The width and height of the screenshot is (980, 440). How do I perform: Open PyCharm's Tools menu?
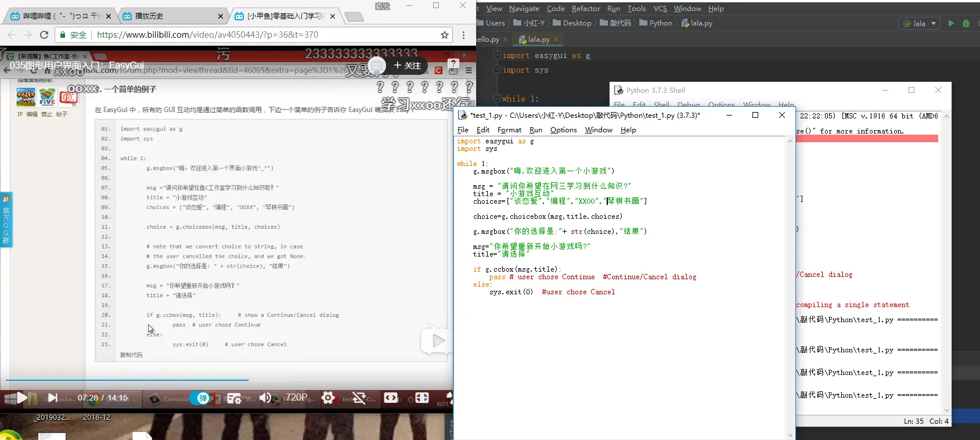[636, 9]
